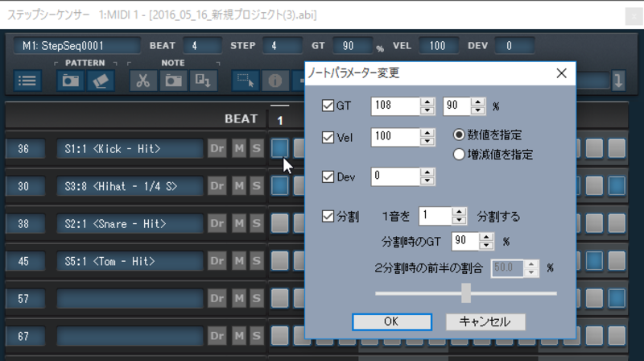Image resolution: width=644 pixels, height=361 pixels.
Task: Solo the note 57 row
Action: [x=256, y=298]
